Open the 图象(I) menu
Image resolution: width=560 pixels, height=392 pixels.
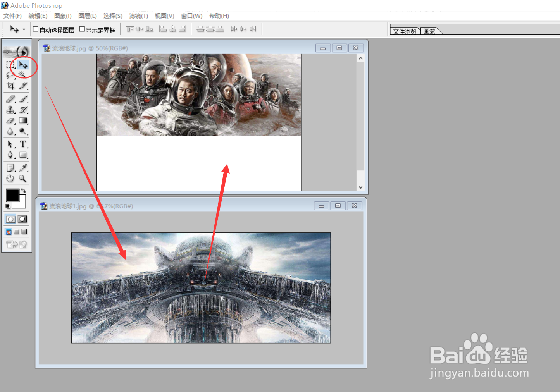tap(63, 16)
